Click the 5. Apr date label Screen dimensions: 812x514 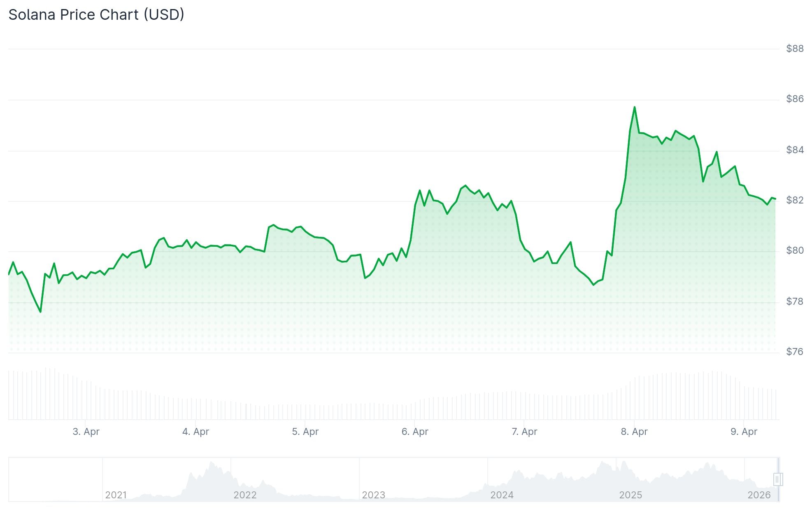(305, 432)
